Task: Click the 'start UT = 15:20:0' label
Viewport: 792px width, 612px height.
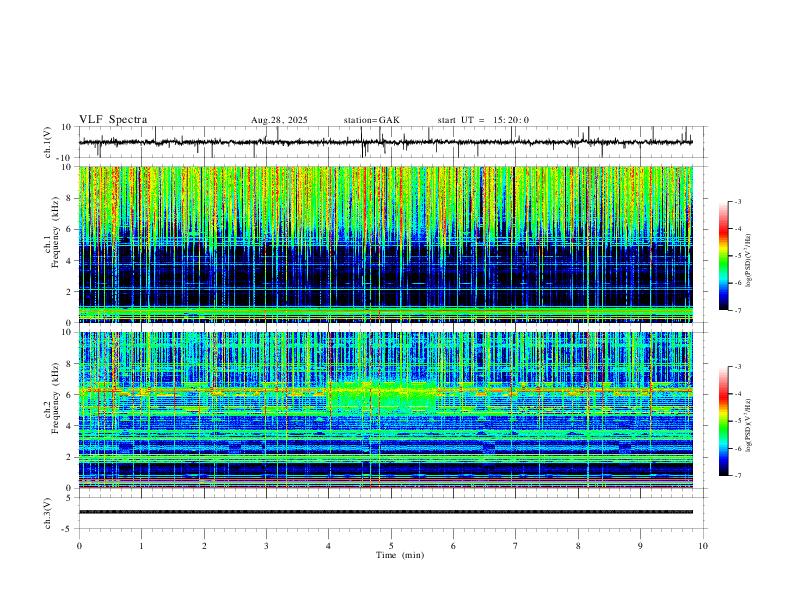Action: [483, 120]
